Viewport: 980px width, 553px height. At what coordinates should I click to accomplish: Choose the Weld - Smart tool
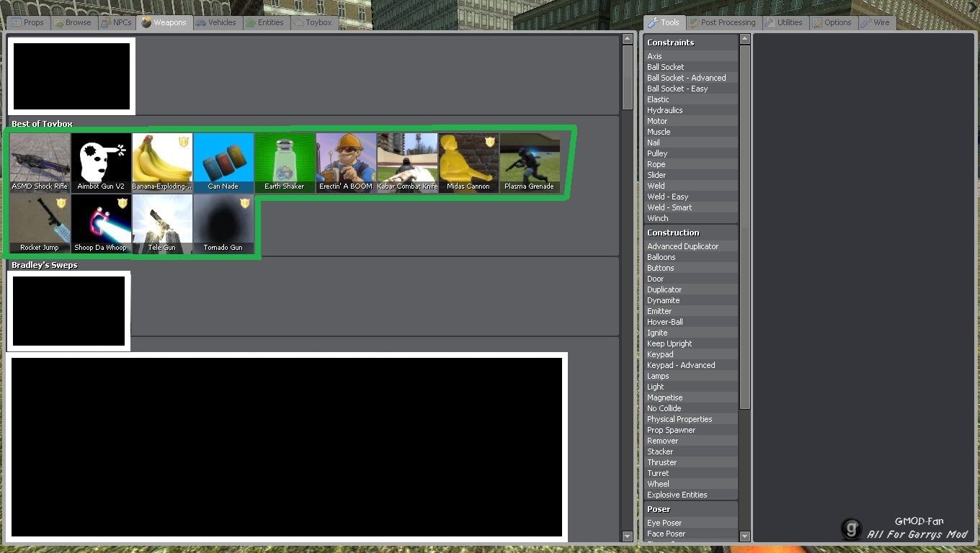(691, 207)
